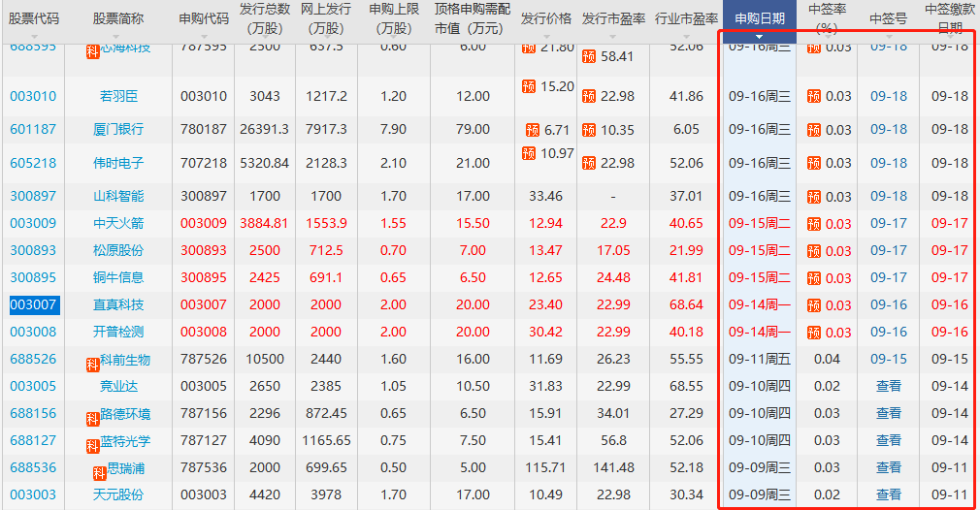
Task: Open stock code link 605218
Action: point(33,163)
